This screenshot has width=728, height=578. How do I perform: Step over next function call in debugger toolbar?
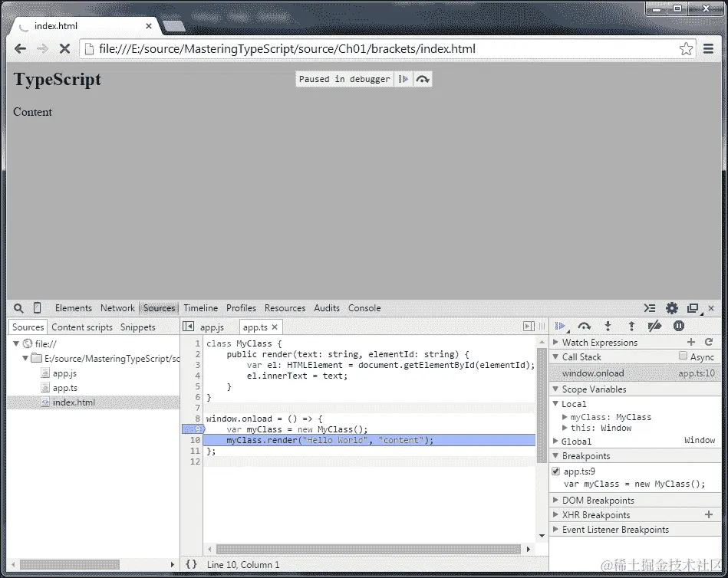[585, 326]
